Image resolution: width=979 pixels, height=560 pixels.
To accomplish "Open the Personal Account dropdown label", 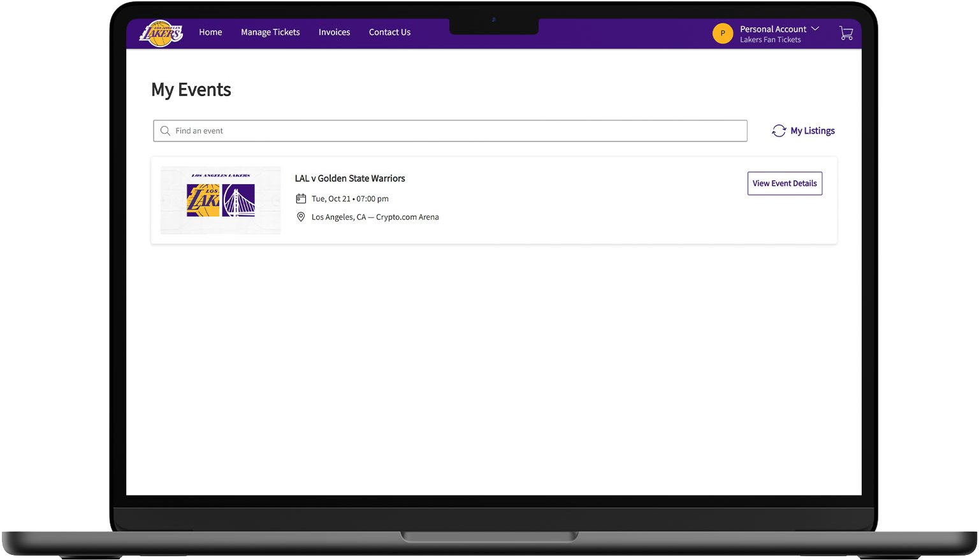I will click(772, 29).
